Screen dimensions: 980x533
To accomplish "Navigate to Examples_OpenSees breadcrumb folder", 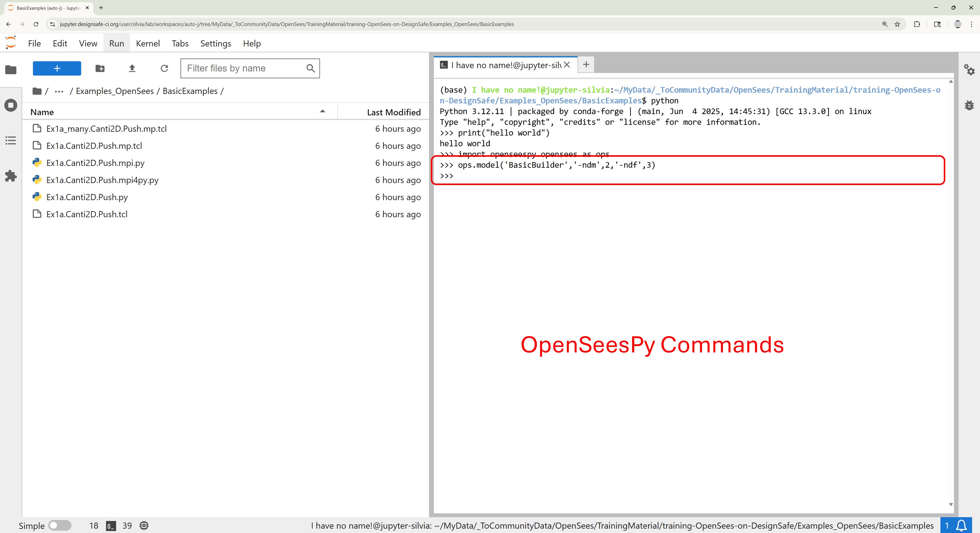I will click(x=115, y=91).
